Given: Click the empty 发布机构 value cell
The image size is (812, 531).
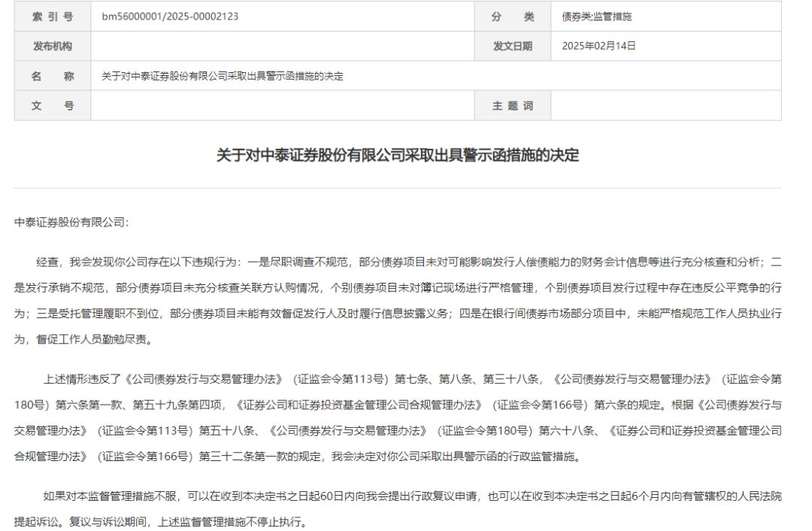Looking at the screenshot, I should 282,46.
